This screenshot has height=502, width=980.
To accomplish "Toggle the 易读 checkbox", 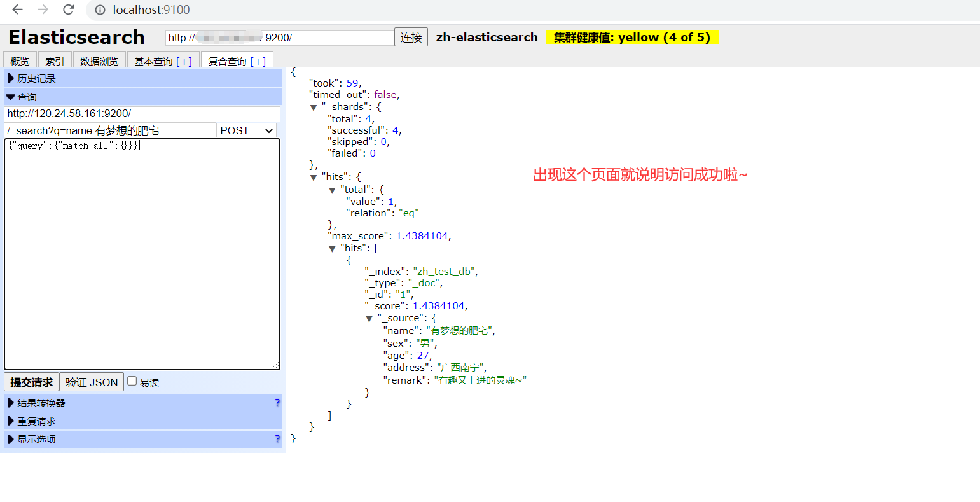I will pyautogui.click(x=132, y=381).
